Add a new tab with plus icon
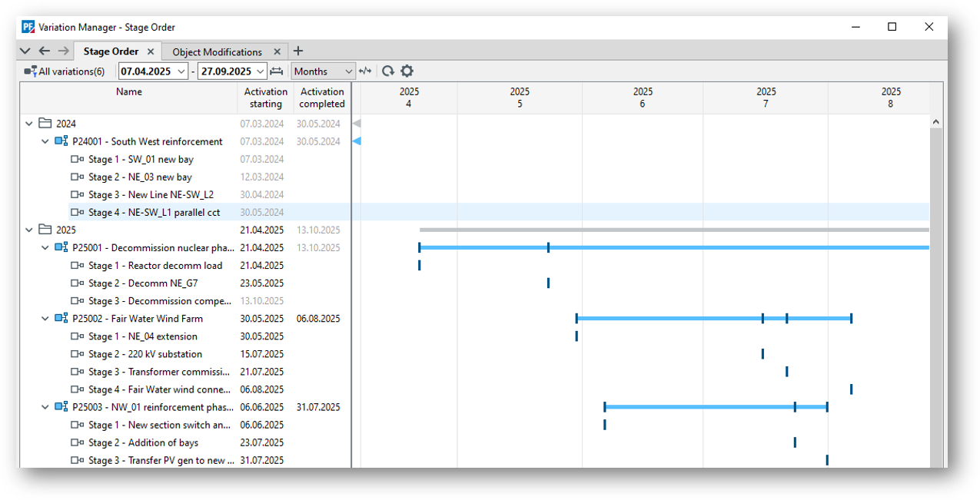 click(298, 51)
